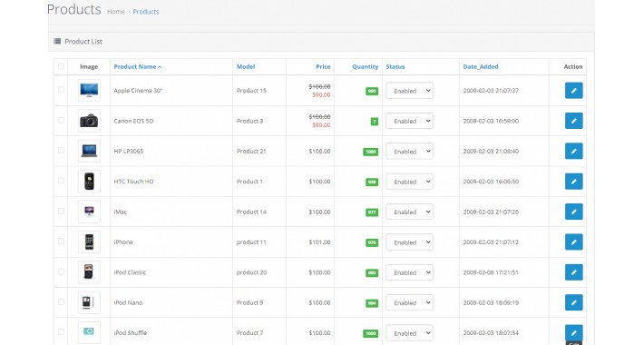Screen dimensions: 644x345
Task: Open the iPod Shuffle status dropdown
Action: click(409, 333)
